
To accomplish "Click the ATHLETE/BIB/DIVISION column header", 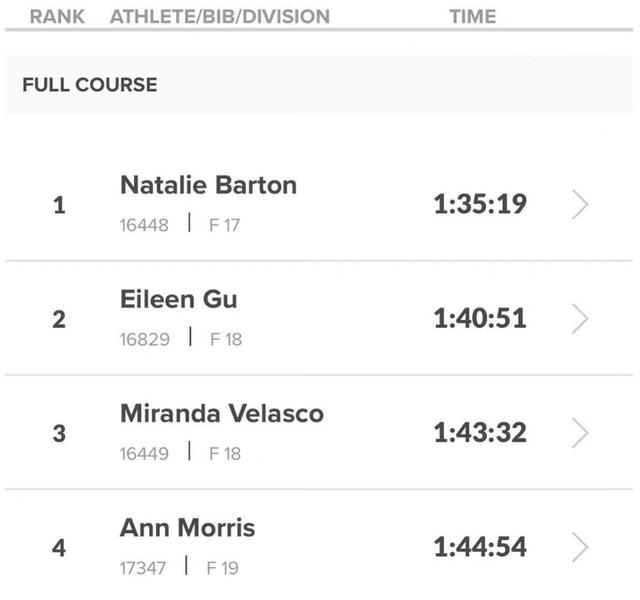I will [220, 17].
